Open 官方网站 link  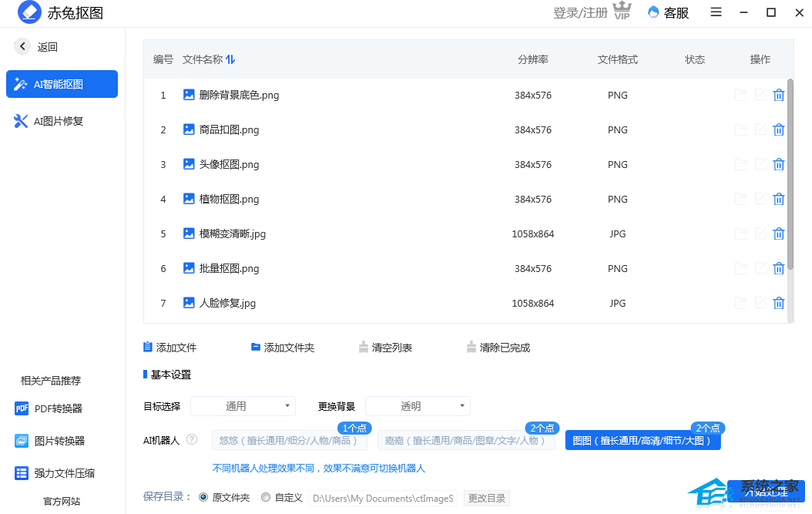tap(62, 501)
